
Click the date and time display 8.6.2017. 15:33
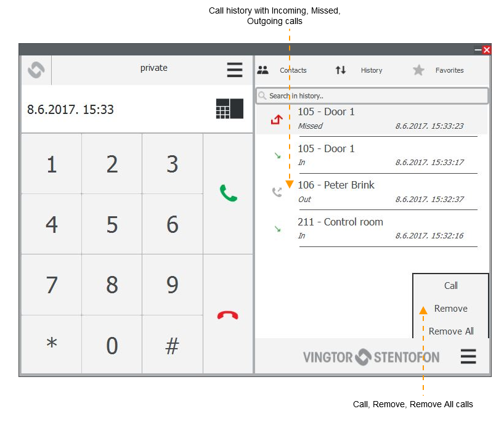point(70,109)
